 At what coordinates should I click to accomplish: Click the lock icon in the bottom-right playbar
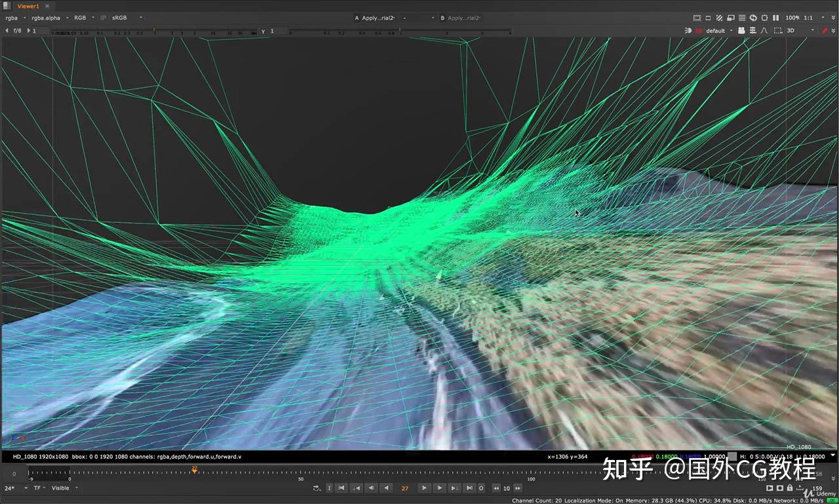790,488
